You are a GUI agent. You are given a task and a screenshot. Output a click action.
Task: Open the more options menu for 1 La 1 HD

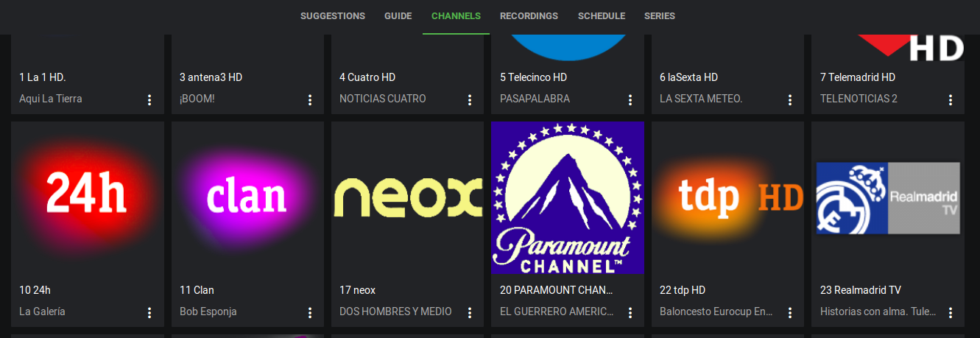pos(149,99)
